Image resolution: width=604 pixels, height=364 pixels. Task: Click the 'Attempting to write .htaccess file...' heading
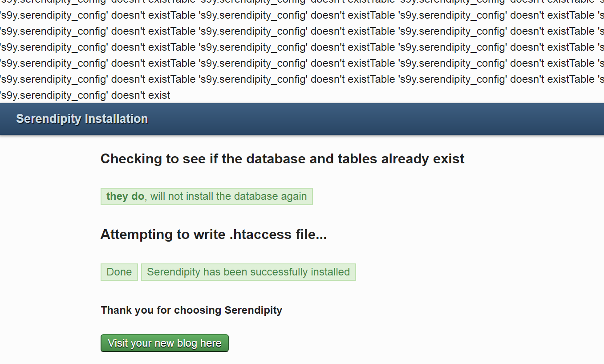213,235
